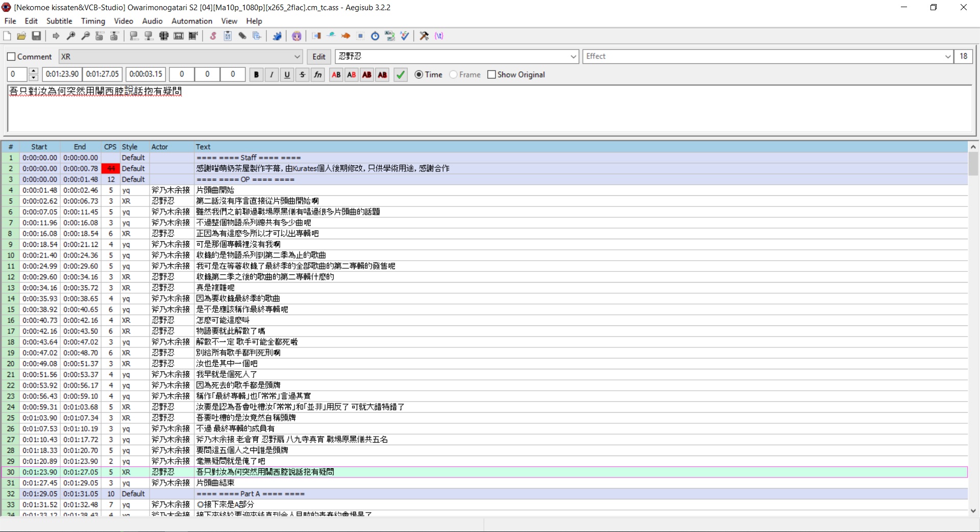Viewport: 980px width, 532px height.
Task: Shift subtitles to current frame icon
Action: click(x=193, y=36)
